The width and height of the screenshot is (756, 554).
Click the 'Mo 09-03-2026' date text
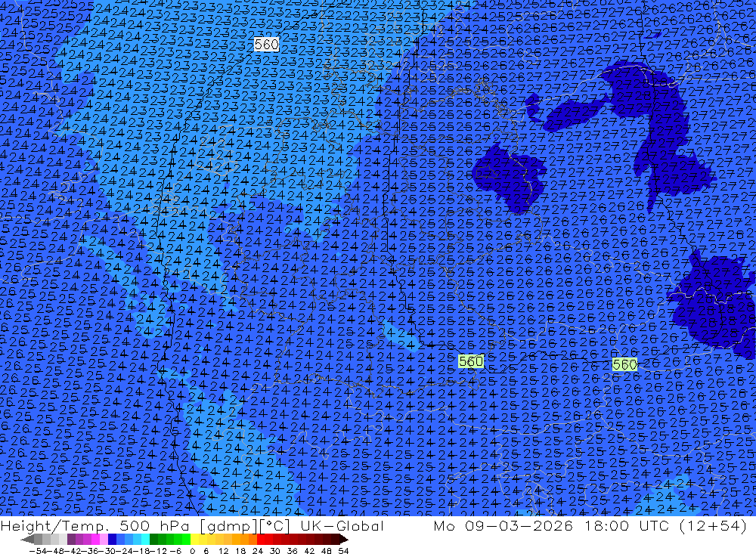tap(503, 526)
